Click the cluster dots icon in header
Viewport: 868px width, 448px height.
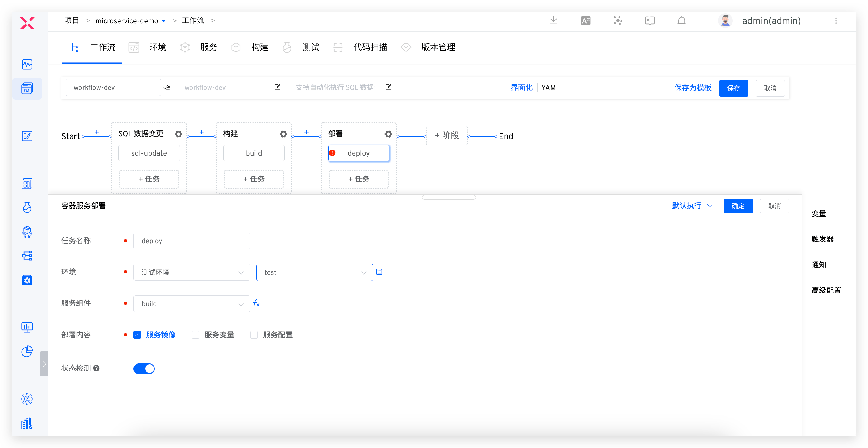pos(618,21)
